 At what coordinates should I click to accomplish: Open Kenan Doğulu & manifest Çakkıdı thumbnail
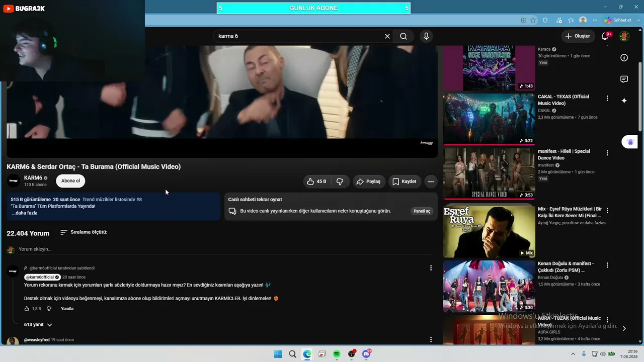click(x=489, y=286)
